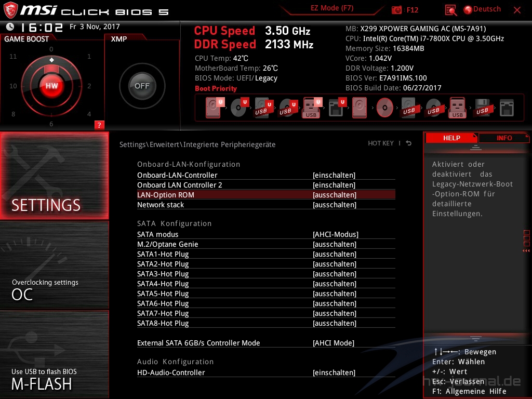Click the triple-arrow collapse icon on the help panel edge
This screenshot has width=532, height=399.
[x=526, y=251]
